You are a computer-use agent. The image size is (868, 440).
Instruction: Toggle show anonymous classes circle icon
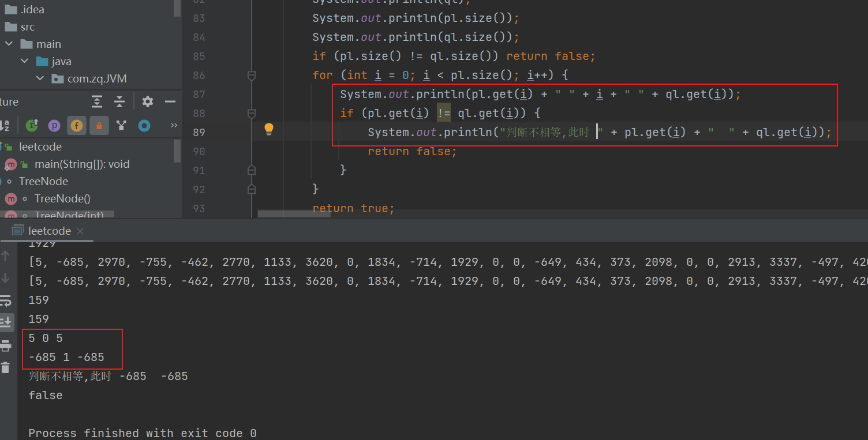[144, 125]
